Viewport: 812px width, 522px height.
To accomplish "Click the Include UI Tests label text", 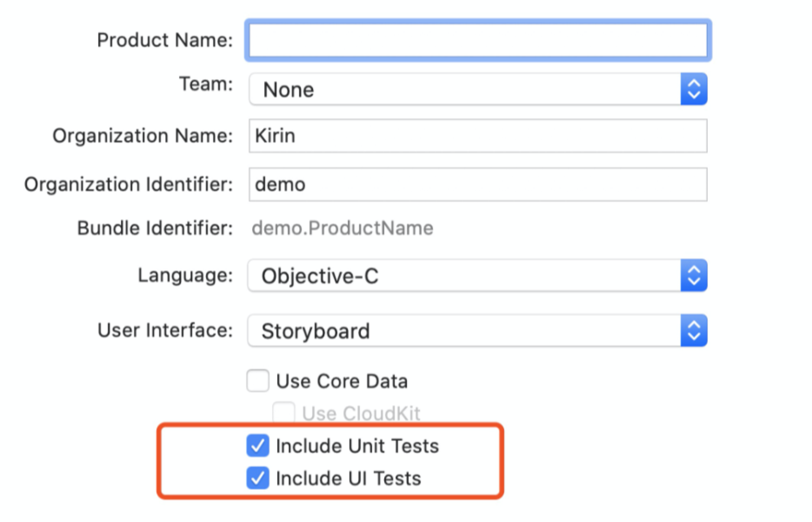I will [348, 478].
